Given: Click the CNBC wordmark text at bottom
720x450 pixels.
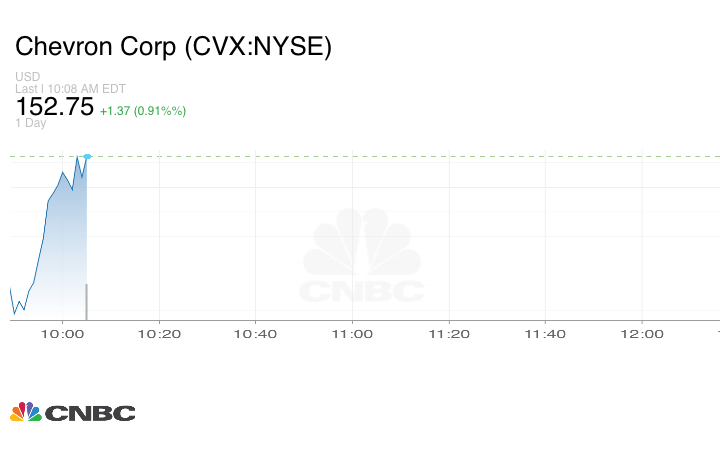Looking at the screenshot, I should click(90, 413).
